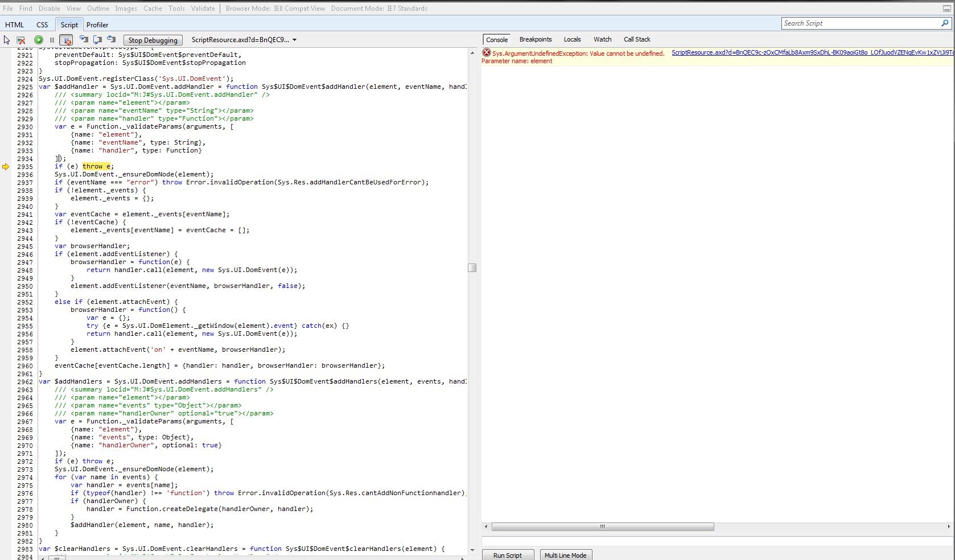Open Browser Mode: IE8 Compat View menu

click(x=275, y=9)
